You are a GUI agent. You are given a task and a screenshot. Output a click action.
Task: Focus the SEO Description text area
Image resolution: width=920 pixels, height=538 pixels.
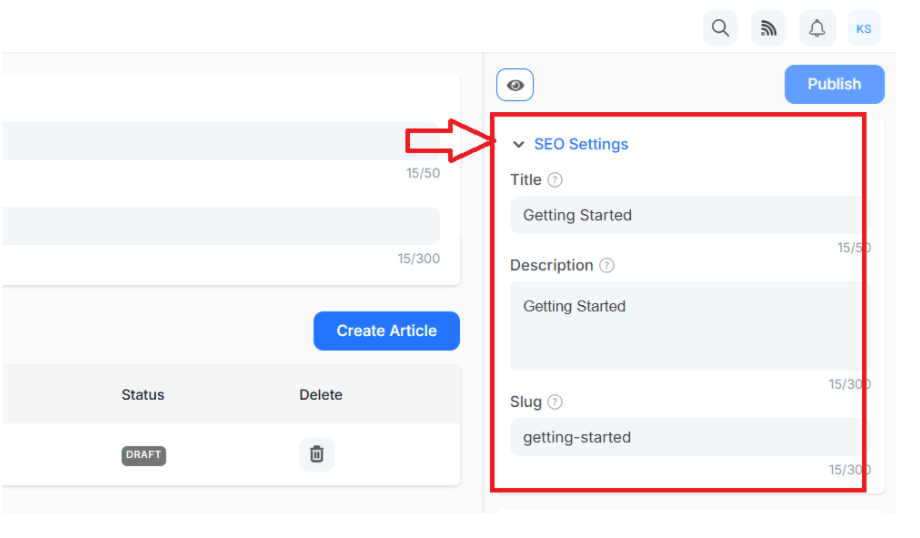(x=689, y=326)
